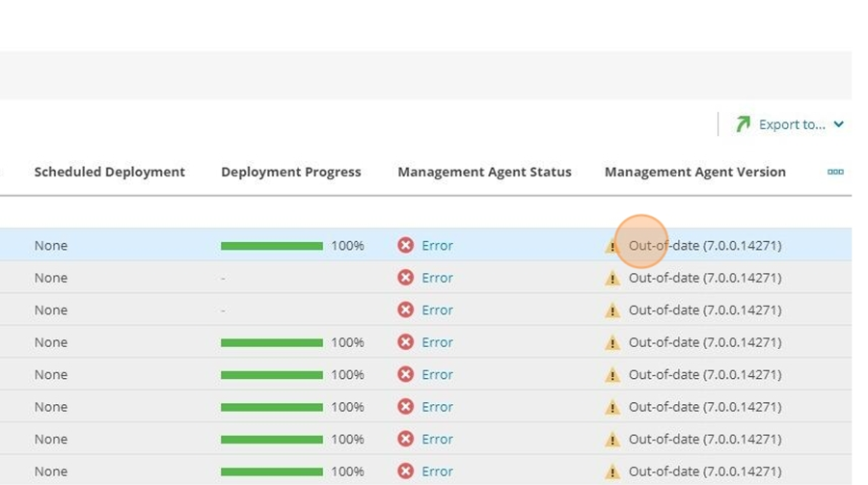
Task: Click red error icon in first row
Action: [405, 245]
